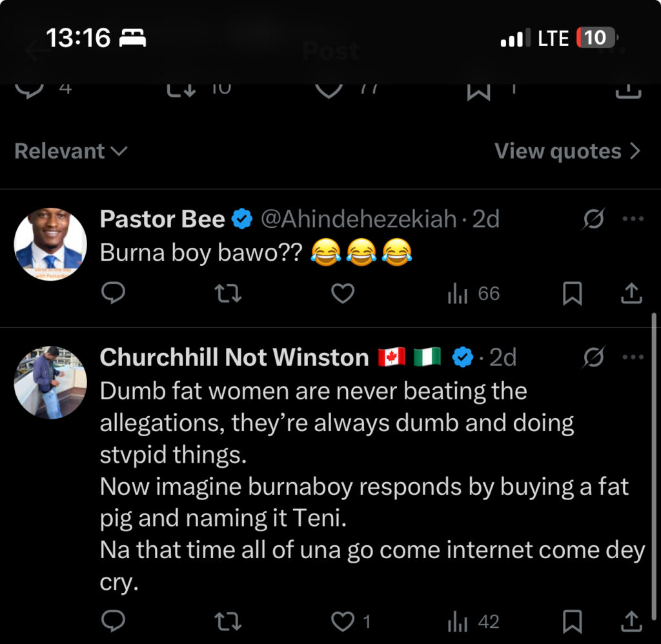This screenshot has height=644, width=661.
Task: Share Churchhill Not Winston's post
Action: [631, 621]
